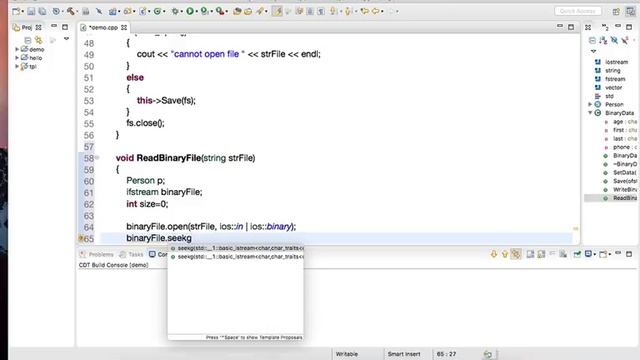Click the Writable status bar field
Screen dimensions: 640x360
pyautogui.click(x=347, y=354)
